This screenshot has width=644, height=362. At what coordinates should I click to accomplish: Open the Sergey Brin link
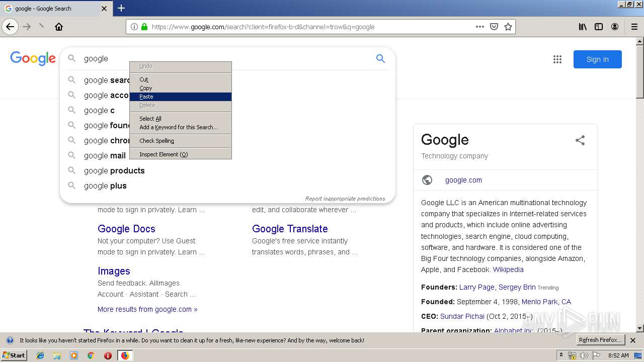pyautogui.click(x=517, y=287)
